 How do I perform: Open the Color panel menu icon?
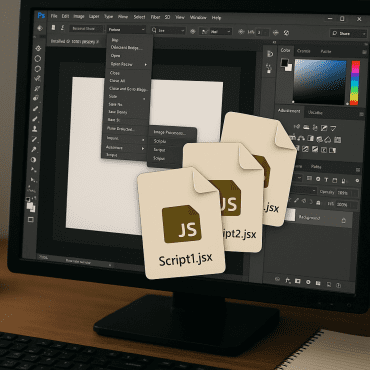coord(364,52)
